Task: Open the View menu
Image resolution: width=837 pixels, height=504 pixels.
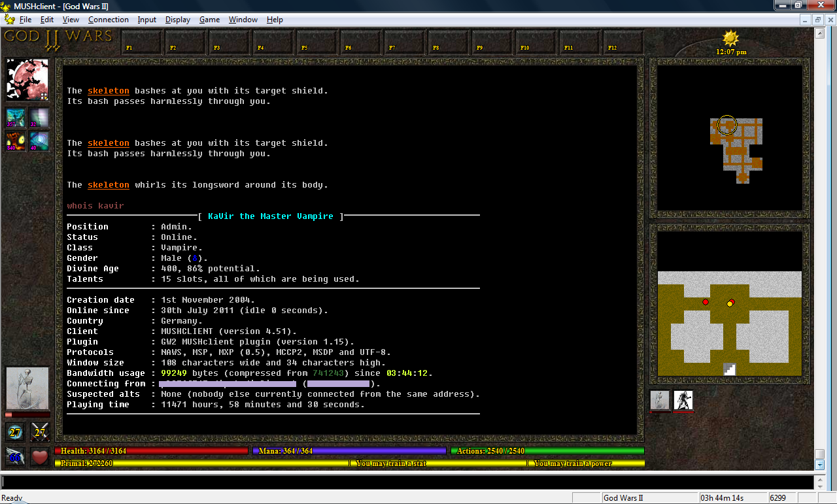Action: click(71, 20)
